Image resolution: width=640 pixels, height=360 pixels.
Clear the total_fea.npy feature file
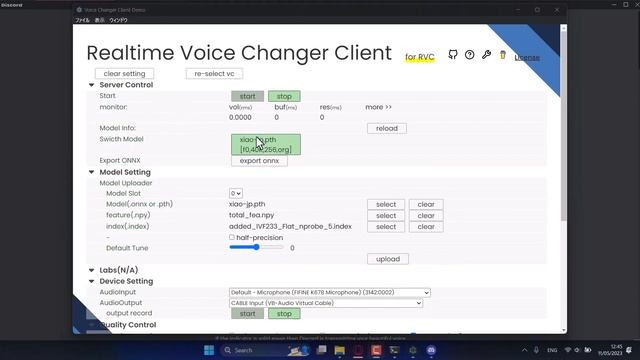point(426,216)
